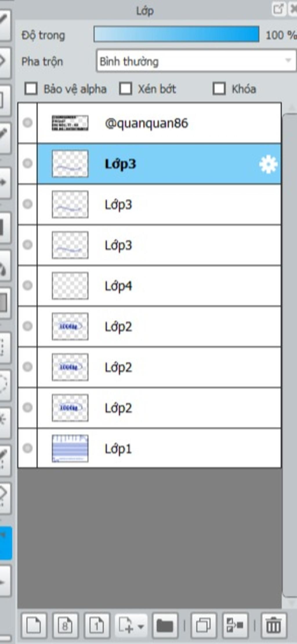Enable the Bảo vệ alpha checkbox
Viewport: 297px width, 644px height.
click(31, 89)
